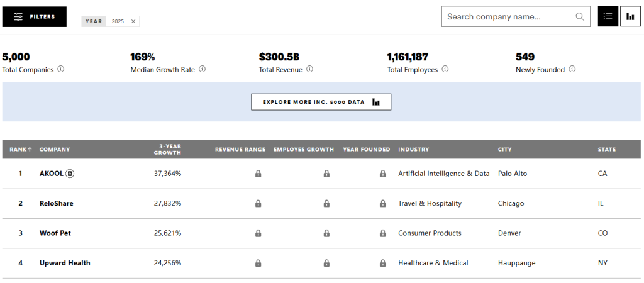This screenshot has height=283, width=644.
Task: Show info for Median Growth Rate
Action: tap(202, 70)
